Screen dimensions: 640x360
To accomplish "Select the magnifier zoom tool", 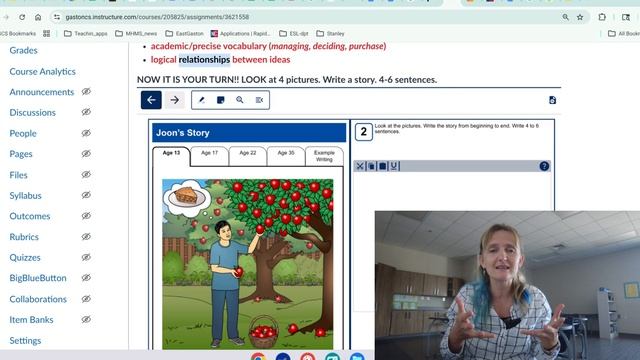I will click(240, 100).
